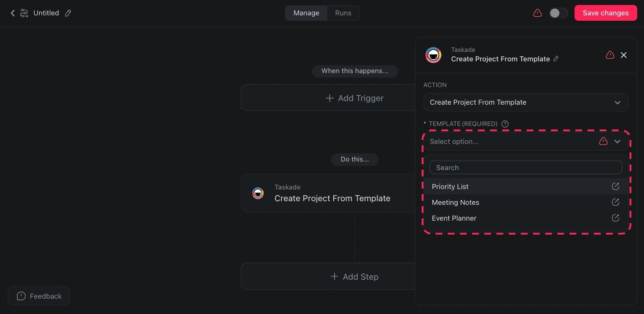644x314 pixels.
Task: Click the help icon next to Template label
Action: (x=505, y=124)
